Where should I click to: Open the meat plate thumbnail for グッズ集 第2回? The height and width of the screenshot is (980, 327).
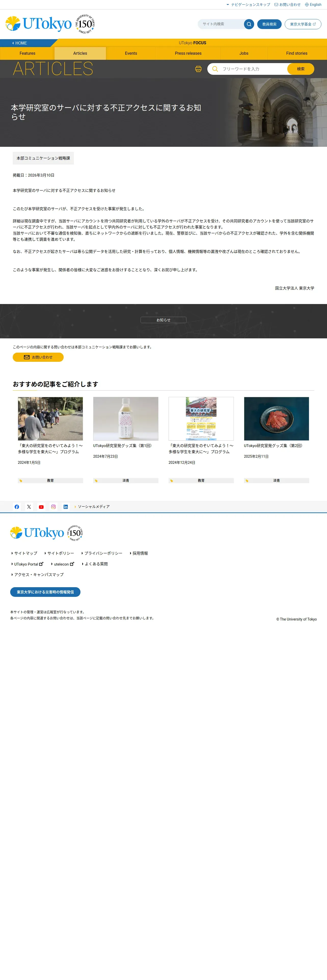[276, 419]
